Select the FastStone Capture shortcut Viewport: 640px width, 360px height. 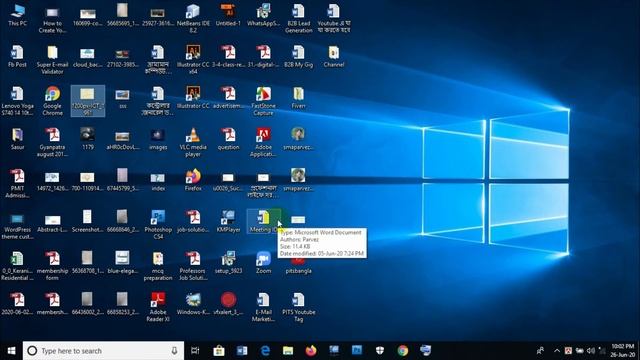(x=263, y=101)
